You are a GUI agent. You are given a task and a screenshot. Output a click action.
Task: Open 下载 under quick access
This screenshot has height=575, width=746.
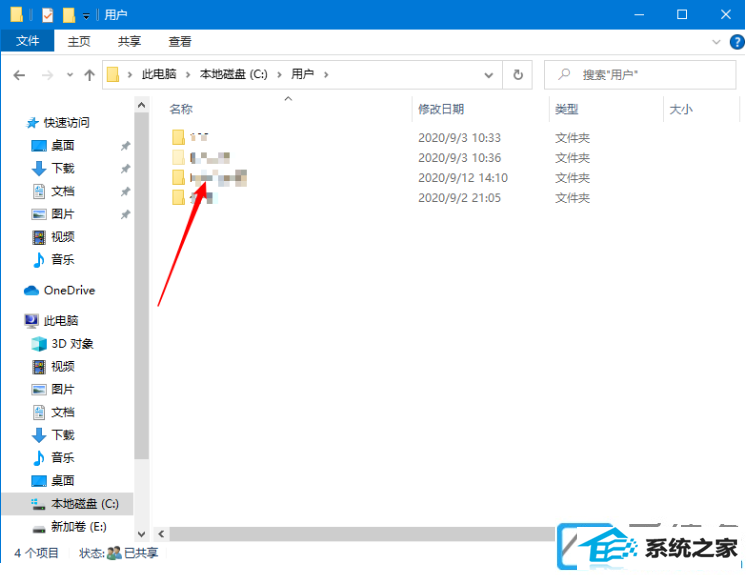tap(63, 168)
